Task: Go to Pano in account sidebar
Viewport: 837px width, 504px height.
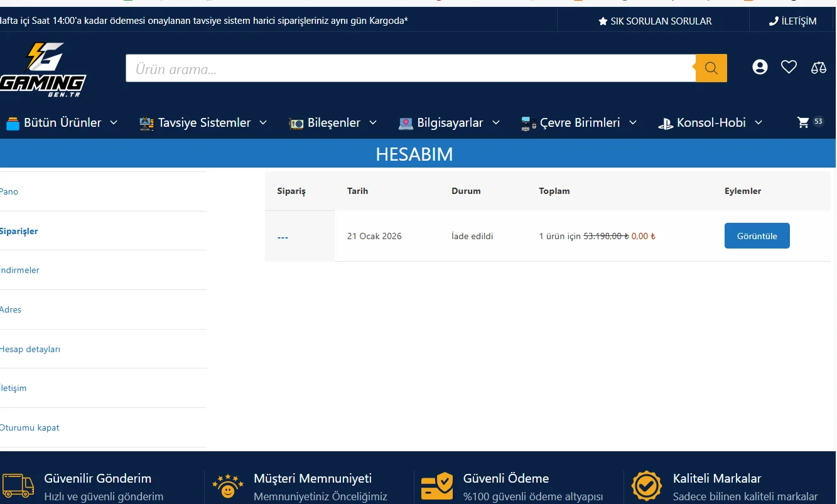Action: [9, 191]
